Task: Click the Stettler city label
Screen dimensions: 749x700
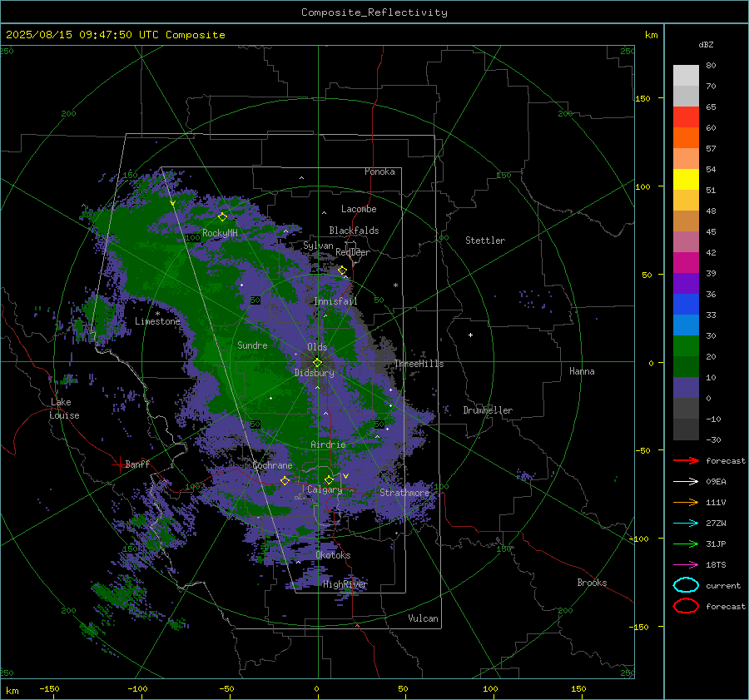Action: coord(485,241)
